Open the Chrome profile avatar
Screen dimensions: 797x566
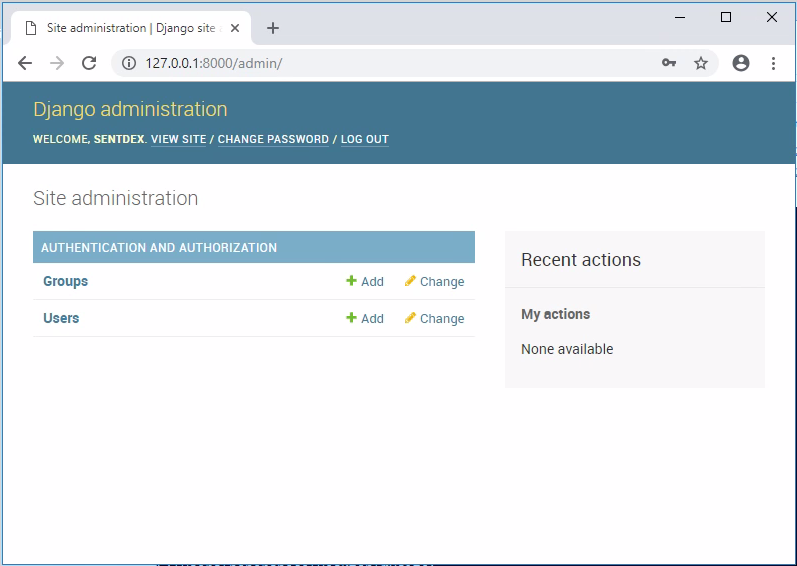tap(741, 63)
